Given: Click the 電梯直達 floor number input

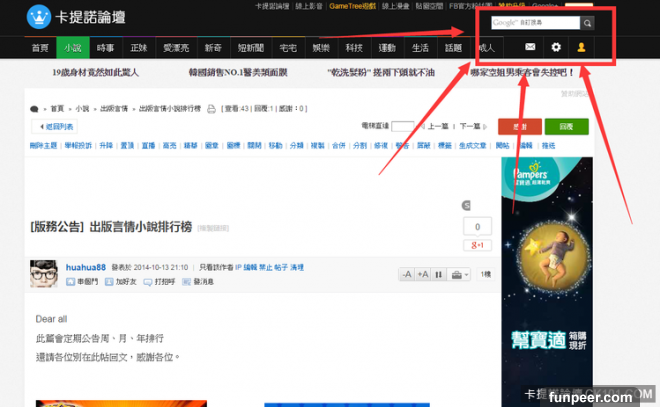Looking at the screenshot, I should pyautogui.click(x=402, y=127).
